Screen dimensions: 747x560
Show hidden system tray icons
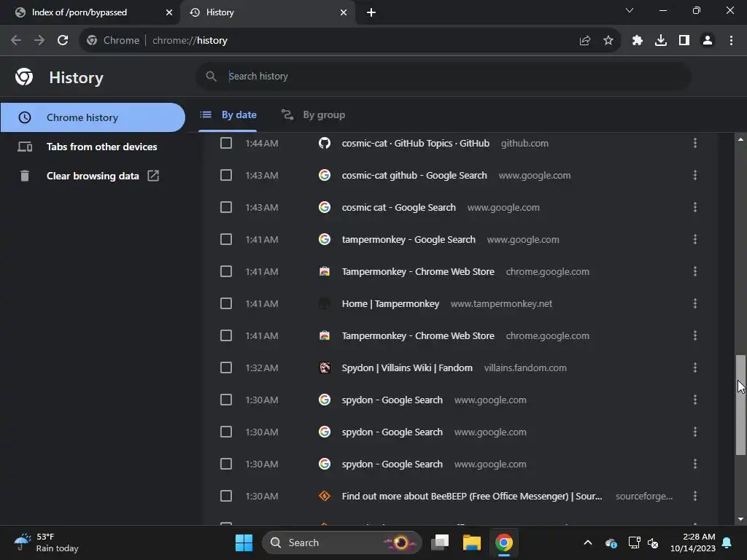(x=588, y=542)
